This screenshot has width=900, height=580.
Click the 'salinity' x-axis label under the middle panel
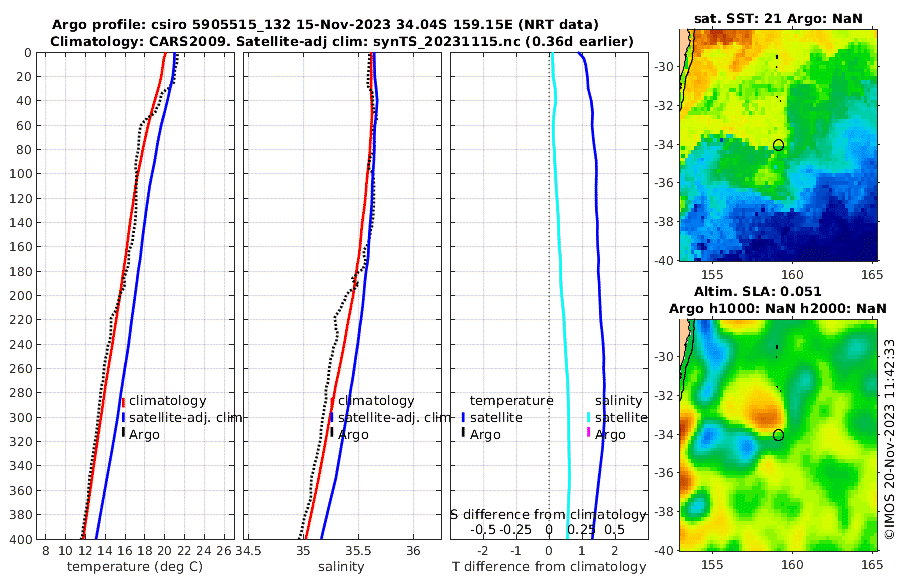pos(341,567)
